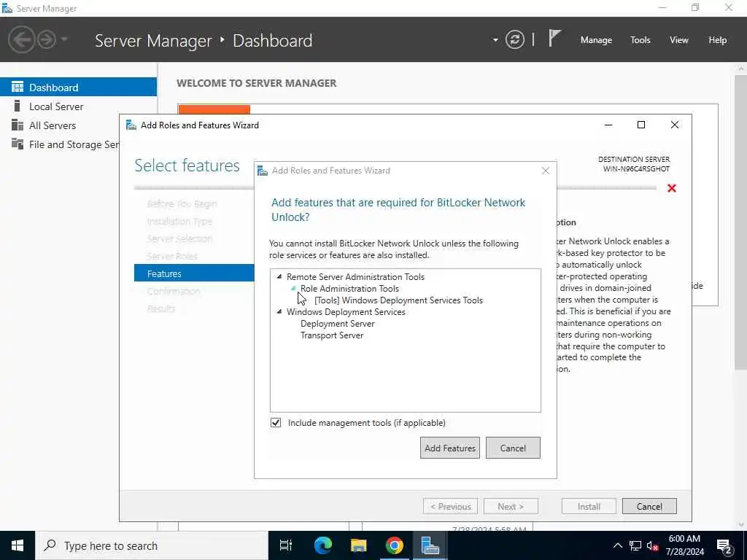Click the Dashboard grid icon
This screenshot has width=747, height=560.
18,87
